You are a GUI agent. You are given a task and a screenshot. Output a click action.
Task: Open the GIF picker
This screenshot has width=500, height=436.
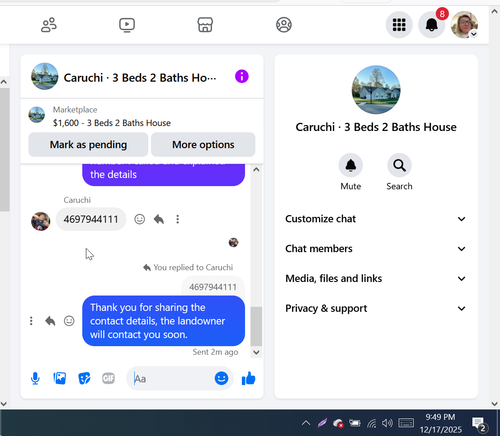[108, 378]
